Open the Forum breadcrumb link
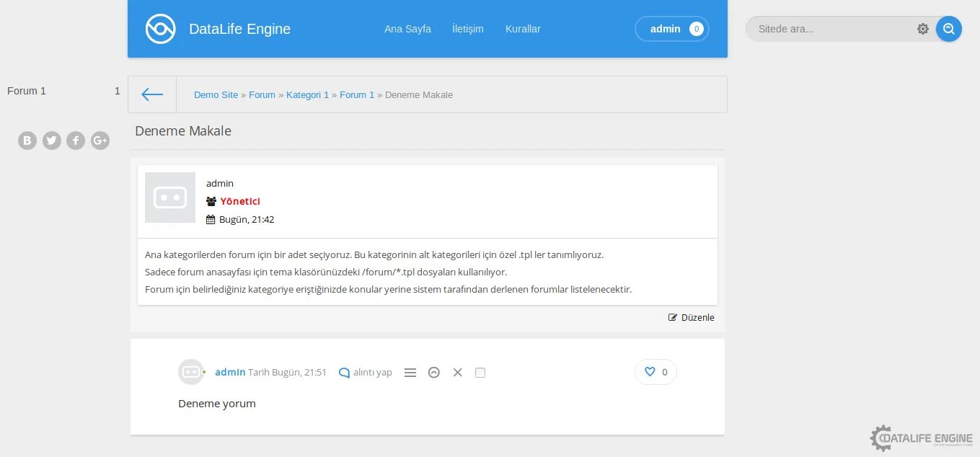 262,94
